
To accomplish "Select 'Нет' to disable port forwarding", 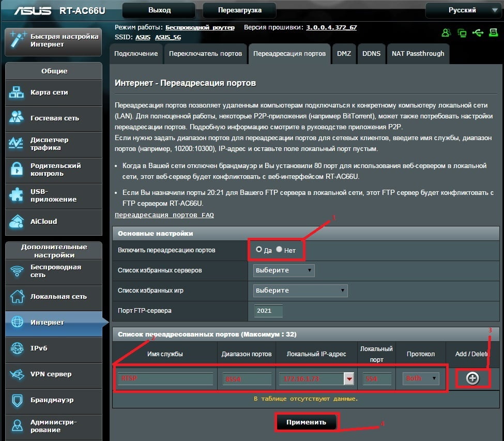I will pos(279,249).
